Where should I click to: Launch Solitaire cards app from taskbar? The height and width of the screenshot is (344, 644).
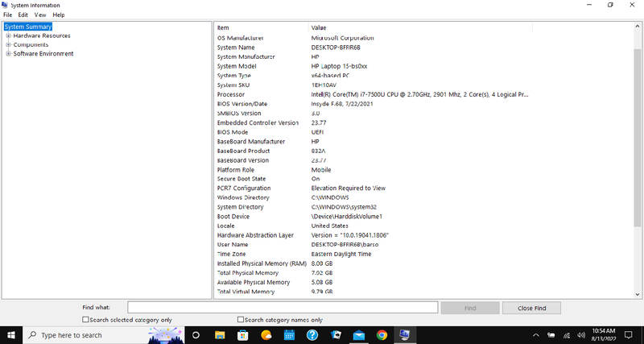(x=336, y=335)
